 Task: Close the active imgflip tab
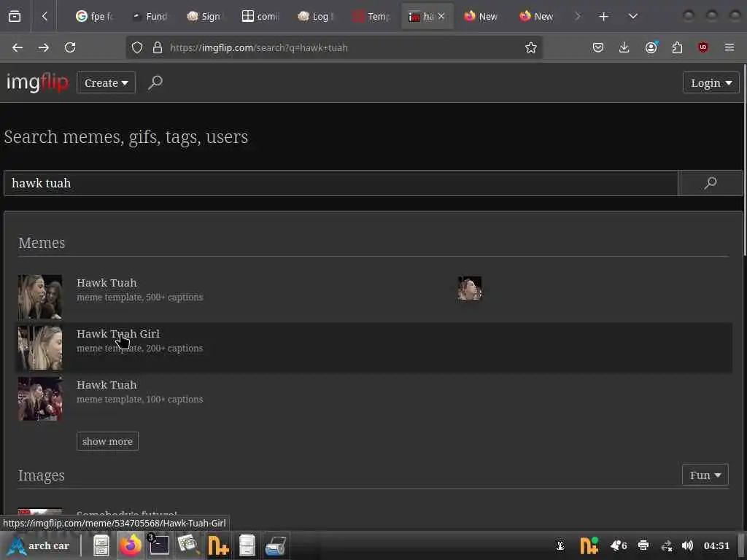coord(441,17)
